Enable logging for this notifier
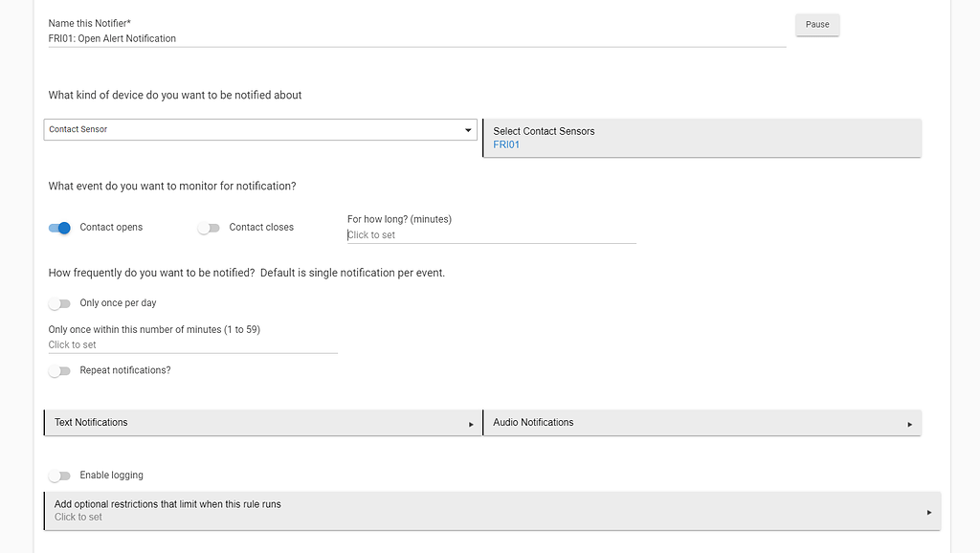 point(59,475)
